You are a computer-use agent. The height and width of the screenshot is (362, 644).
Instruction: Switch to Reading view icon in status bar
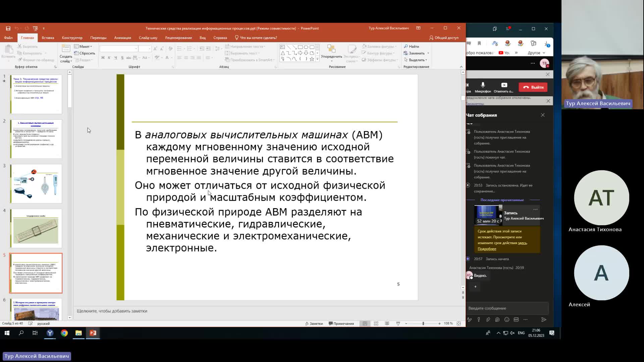pyautogui.click(x=387, y=323)
